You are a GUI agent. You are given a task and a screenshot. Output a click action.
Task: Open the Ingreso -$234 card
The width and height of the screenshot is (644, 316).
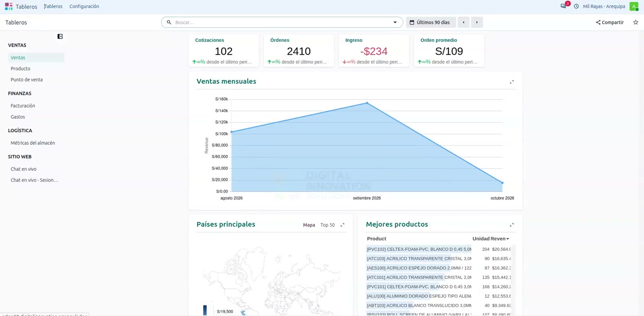(x=374, y=51)
